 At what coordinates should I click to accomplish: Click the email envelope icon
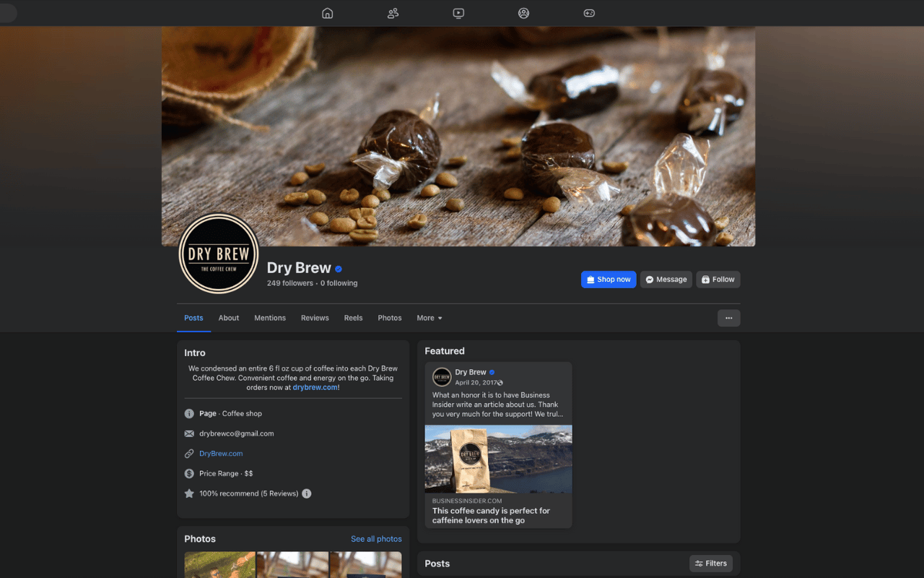click(189, 433)
